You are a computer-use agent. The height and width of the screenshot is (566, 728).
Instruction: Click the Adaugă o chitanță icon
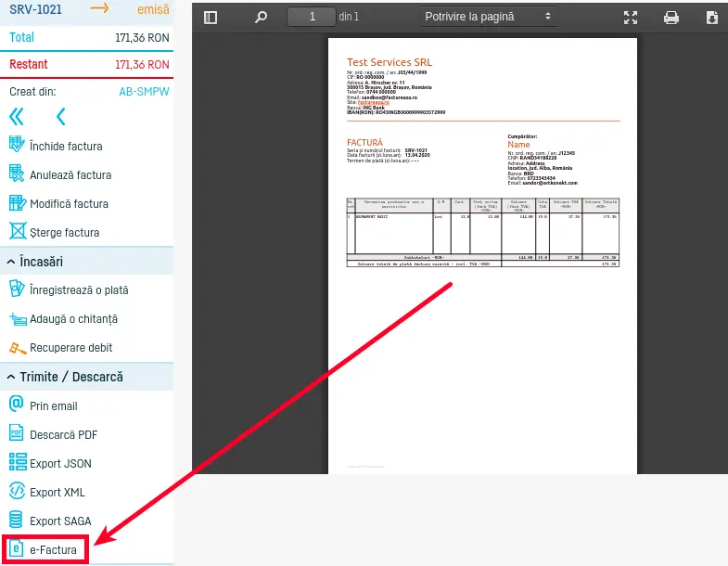[18, 319]
